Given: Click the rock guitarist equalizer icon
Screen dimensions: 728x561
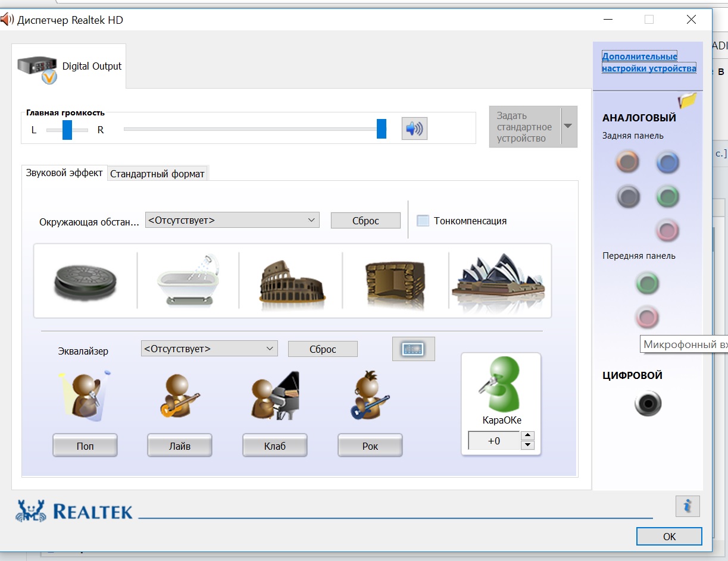Looking at the screenshot, I should coord(370,396).
